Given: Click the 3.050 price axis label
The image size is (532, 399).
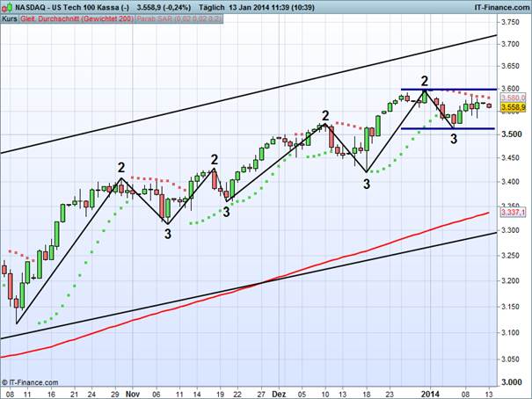Looking at the screenshot, I should point(510,359).
